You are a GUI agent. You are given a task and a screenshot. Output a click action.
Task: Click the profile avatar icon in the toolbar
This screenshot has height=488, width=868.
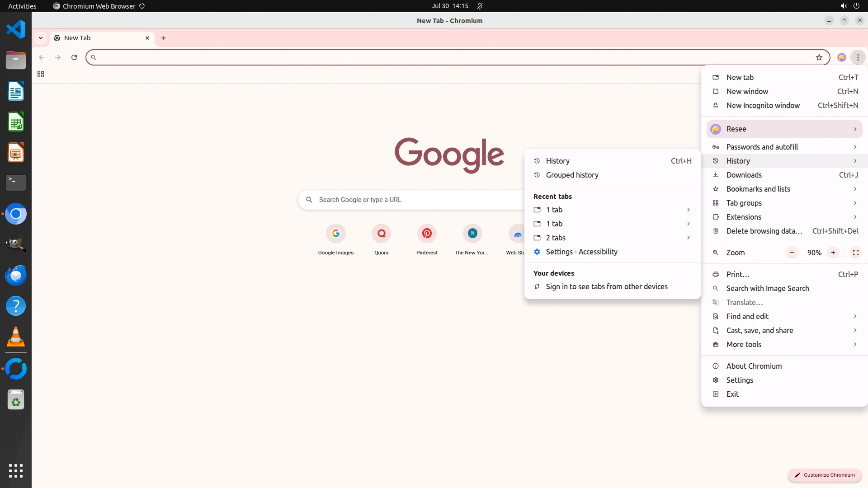(x=841, y=57)
